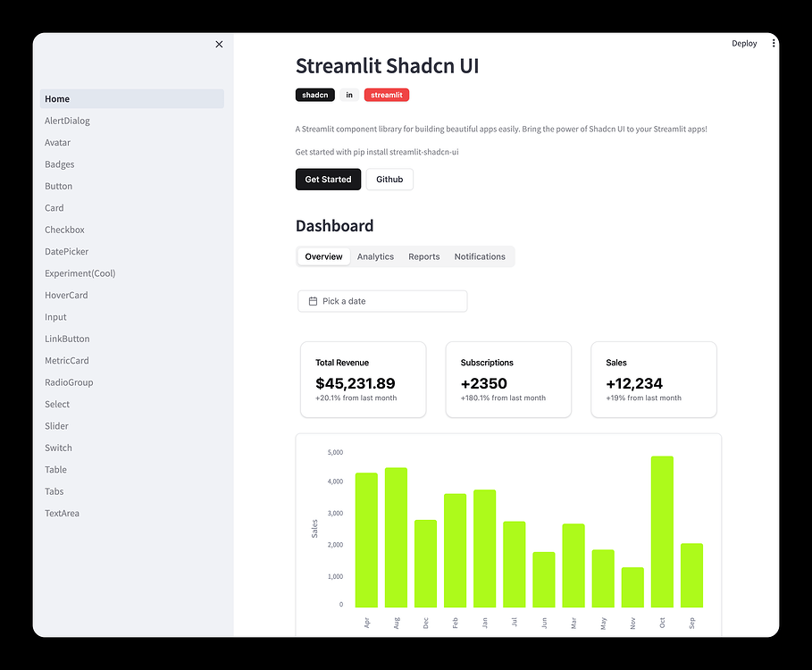The height and width of the screenshot is (670, 812).
Task: Open the Avatar page
Action: [132, 142]
